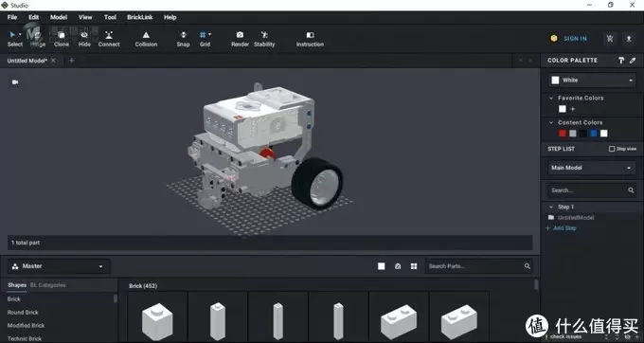Open the Instruction maker

pos(310,39)
